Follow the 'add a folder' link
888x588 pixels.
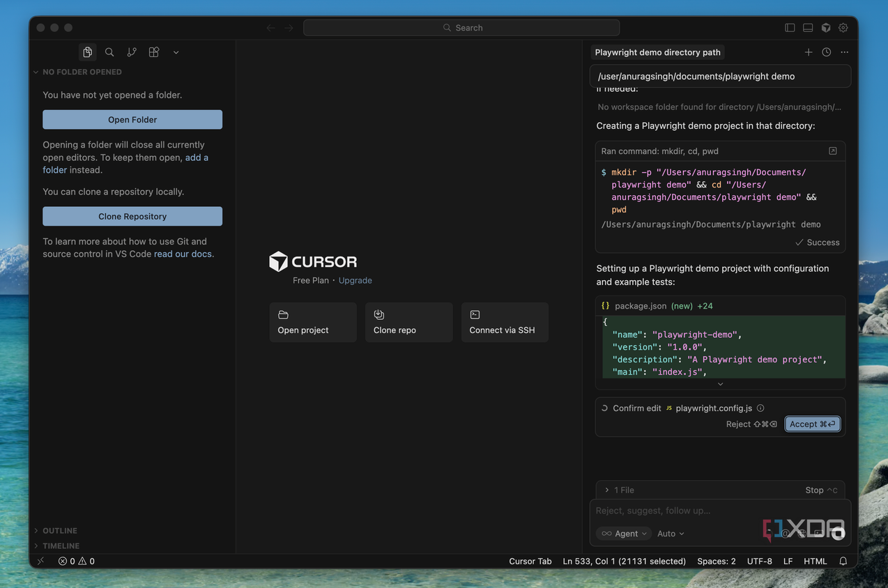tap(125, 164)
